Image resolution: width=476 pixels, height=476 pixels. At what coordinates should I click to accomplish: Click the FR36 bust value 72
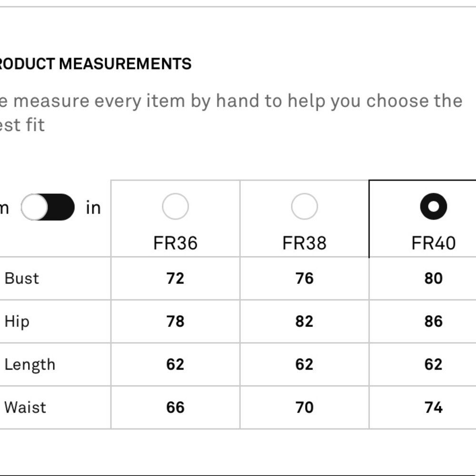pos(175,278)
